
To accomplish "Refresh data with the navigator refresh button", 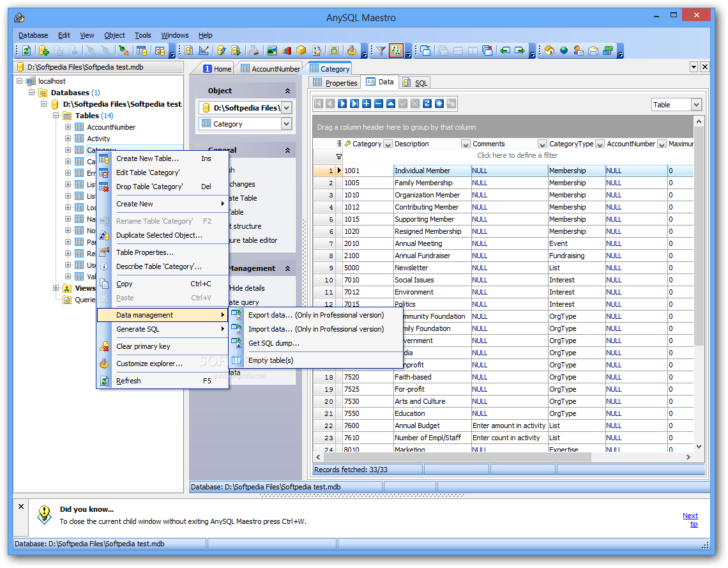I will [x=427, y=104].
